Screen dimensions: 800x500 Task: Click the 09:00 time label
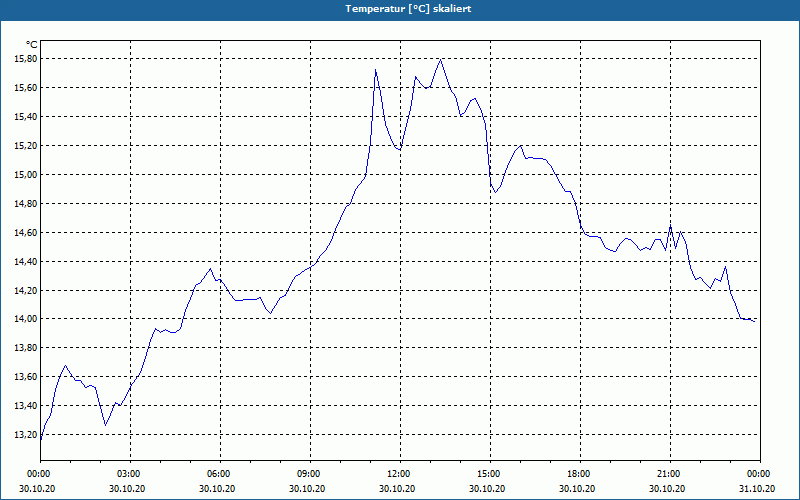click(310, 474)
